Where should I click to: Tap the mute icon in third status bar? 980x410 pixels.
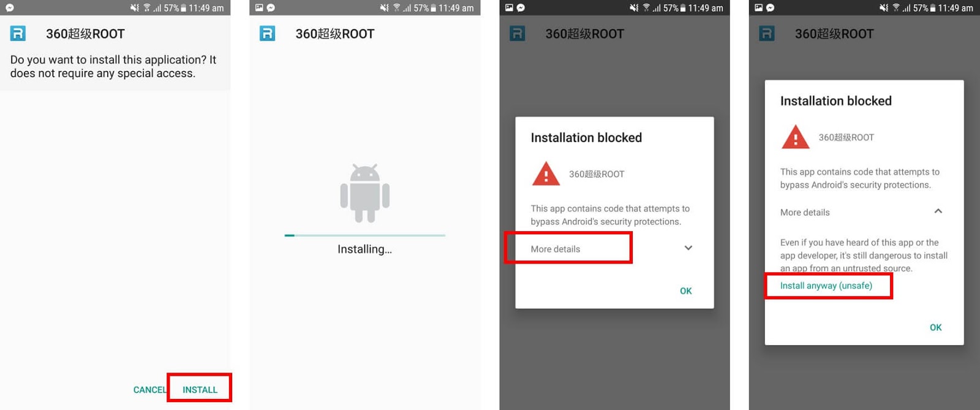click(x=634, y=8)
